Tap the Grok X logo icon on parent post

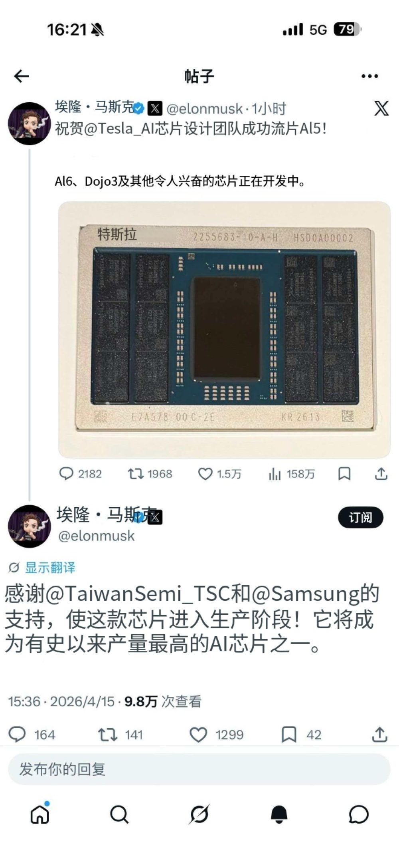(x=381, y=108)
